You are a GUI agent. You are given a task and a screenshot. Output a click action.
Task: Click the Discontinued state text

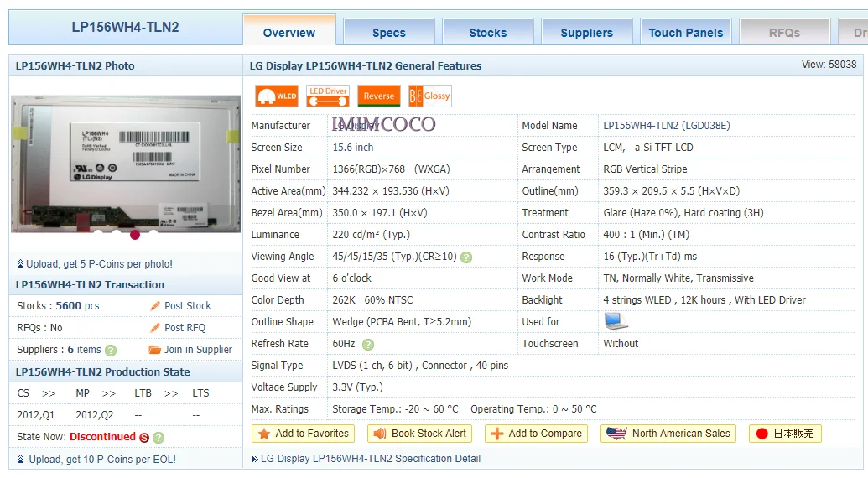click(102, 437)
